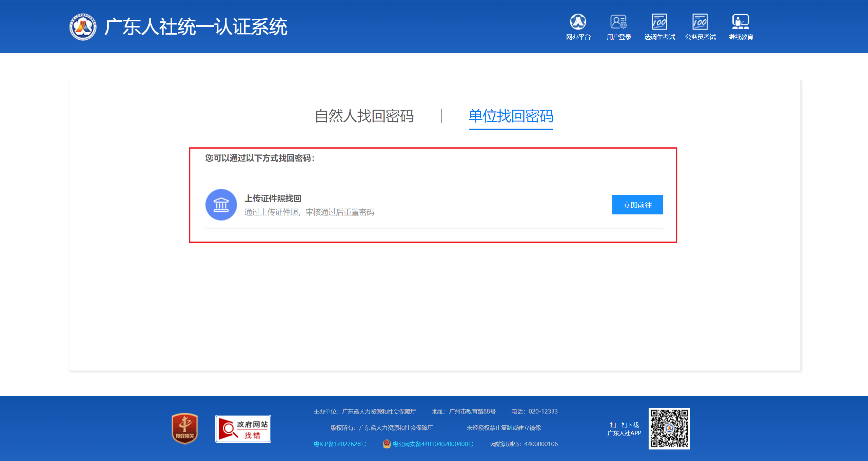The width and height of the screenshot is (868, 461).
Task: Open the 粤公网安备44010402000400号 link
Action: (x=433, y=444)
